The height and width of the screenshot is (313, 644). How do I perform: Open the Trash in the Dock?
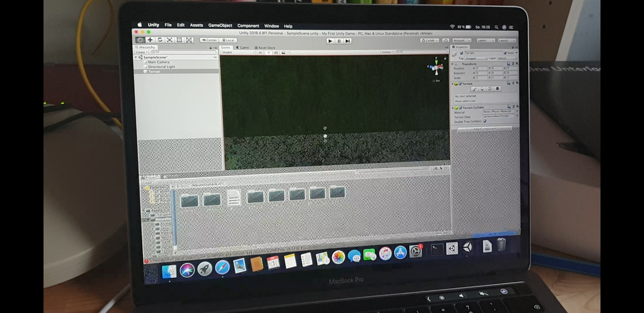pyautogui.click(x=501, y=244)
